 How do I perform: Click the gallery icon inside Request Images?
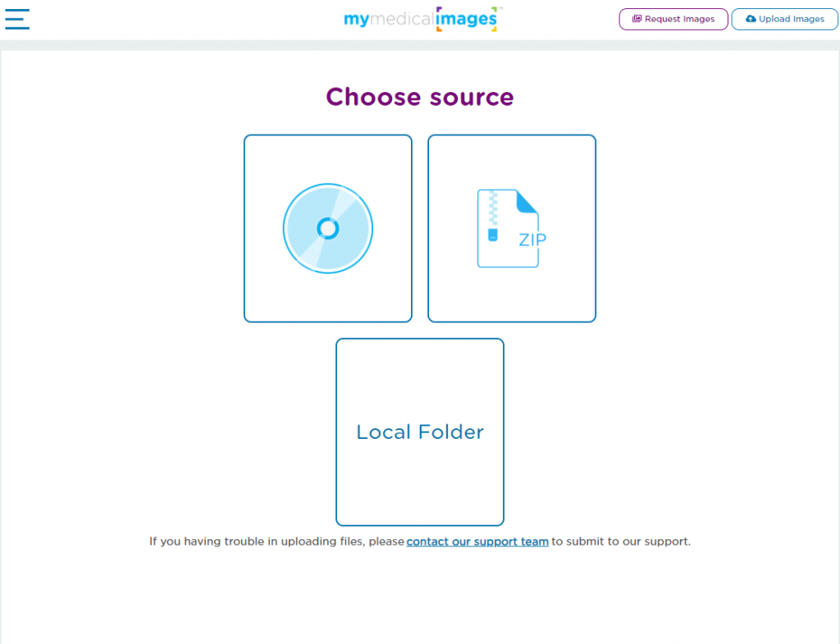[x=637, y=19]
